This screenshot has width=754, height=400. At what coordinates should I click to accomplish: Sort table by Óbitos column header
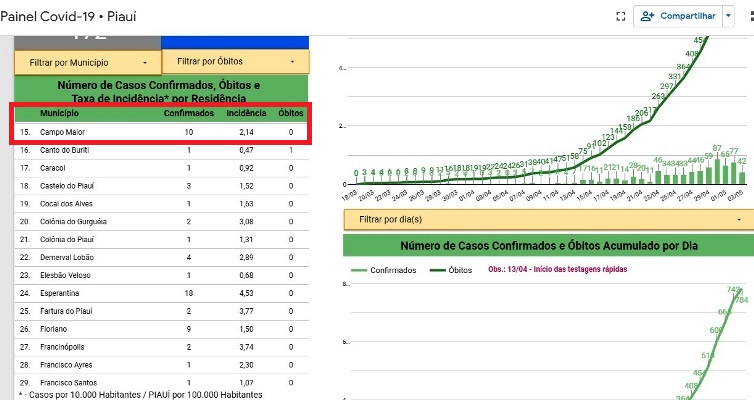coord(290,113)
